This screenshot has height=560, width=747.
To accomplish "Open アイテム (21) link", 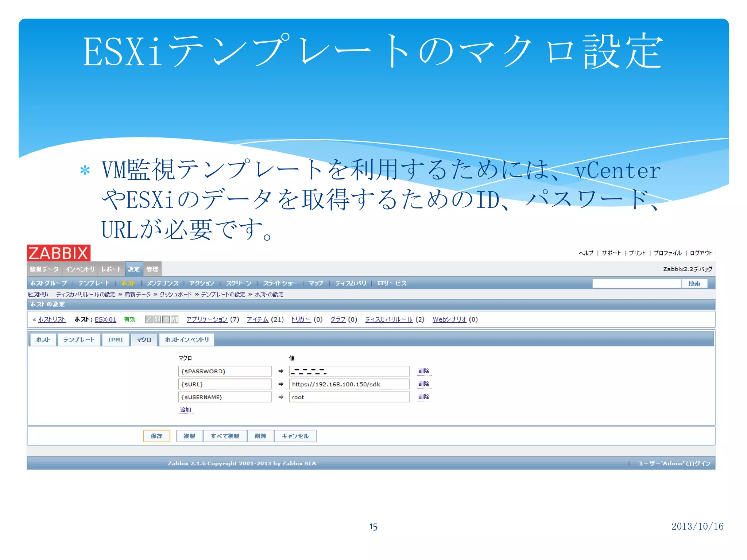I will [258, 319].
